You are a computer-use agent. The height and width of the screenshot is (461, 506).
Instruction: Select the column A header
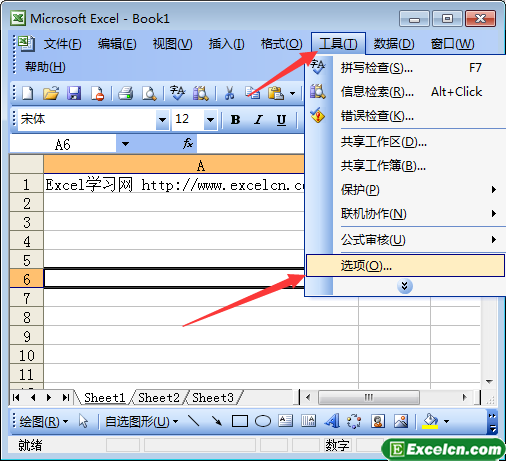tap(174, 165)
